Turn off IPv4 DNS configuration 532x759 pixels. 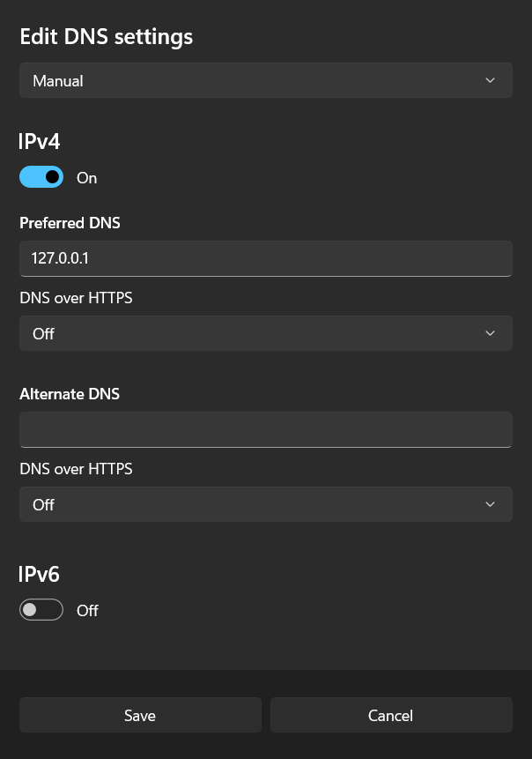(x=41, y=177)
